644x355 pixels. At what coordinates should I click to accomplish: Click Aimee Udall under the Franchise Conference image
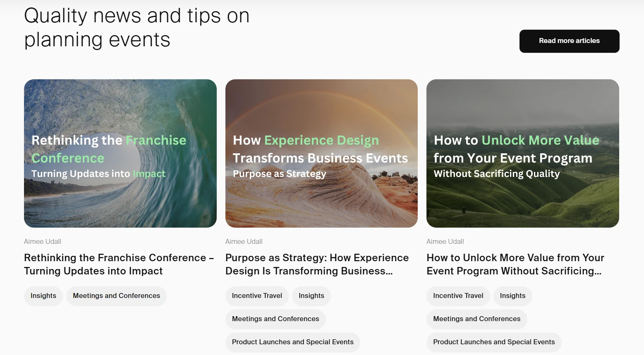tap(43, 241)
